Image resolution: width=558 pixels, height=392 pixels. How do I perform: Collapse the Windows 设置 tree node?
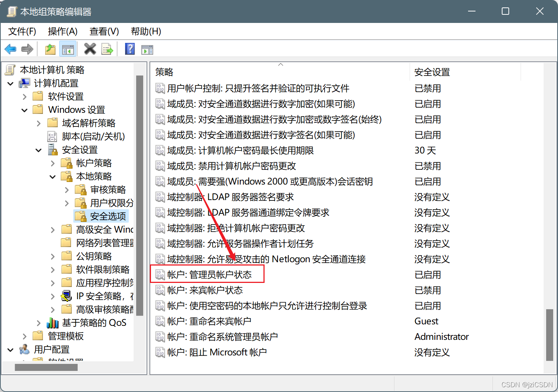(24, 110)
